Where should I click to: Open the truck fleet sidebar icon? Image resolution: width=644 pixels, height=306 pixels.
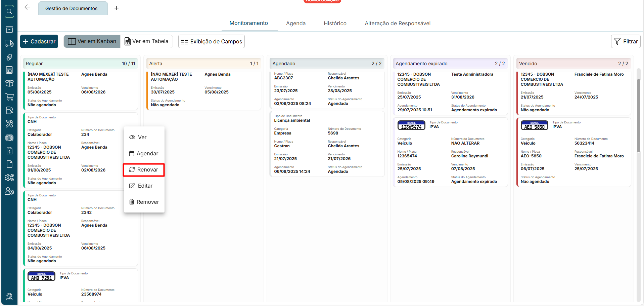(x=9, y=43)
